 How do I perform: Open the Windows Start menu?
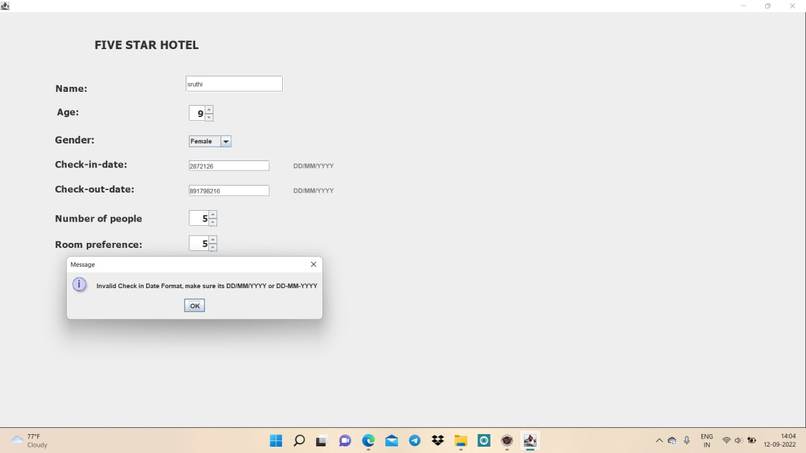click(x=276, y=441)
